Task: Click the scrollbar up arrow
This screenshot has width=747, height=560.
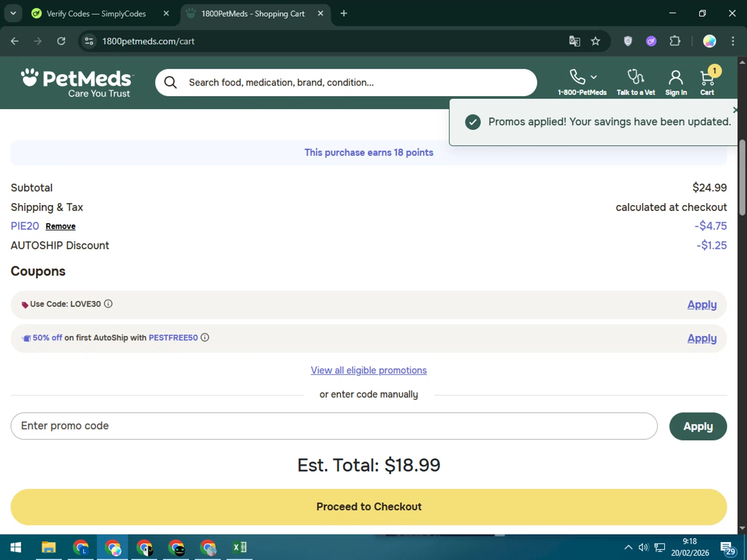Action: click(742, 62)
